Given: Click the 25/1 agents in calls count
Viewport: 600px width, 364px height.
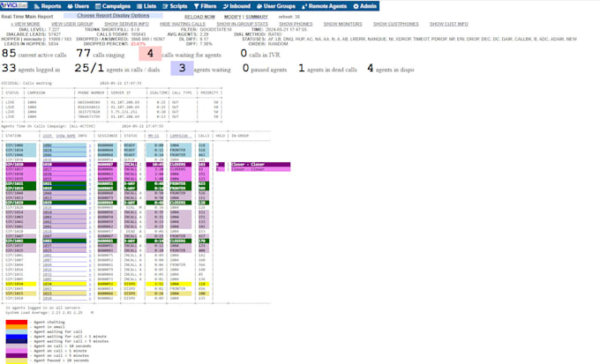Looking at the screenshot, I should (89, 68).
